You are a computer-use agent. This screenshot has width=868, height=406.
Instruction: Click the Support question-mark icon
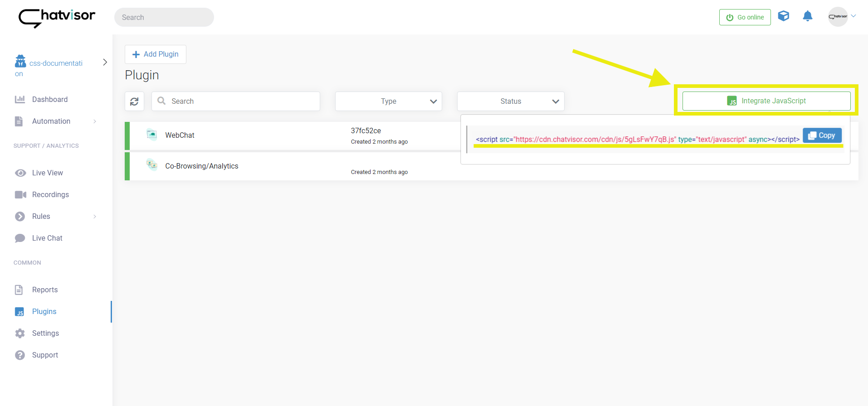pos(20,355)
